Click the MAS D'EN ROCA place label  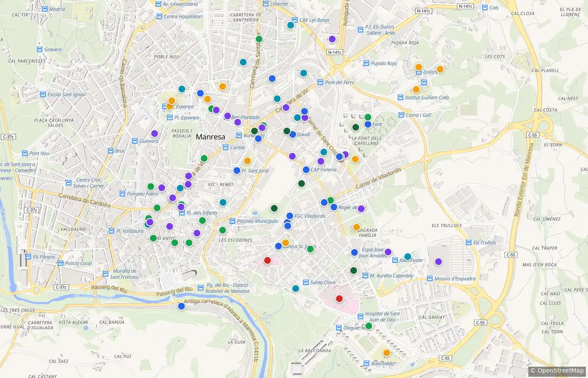coord(539,265)
